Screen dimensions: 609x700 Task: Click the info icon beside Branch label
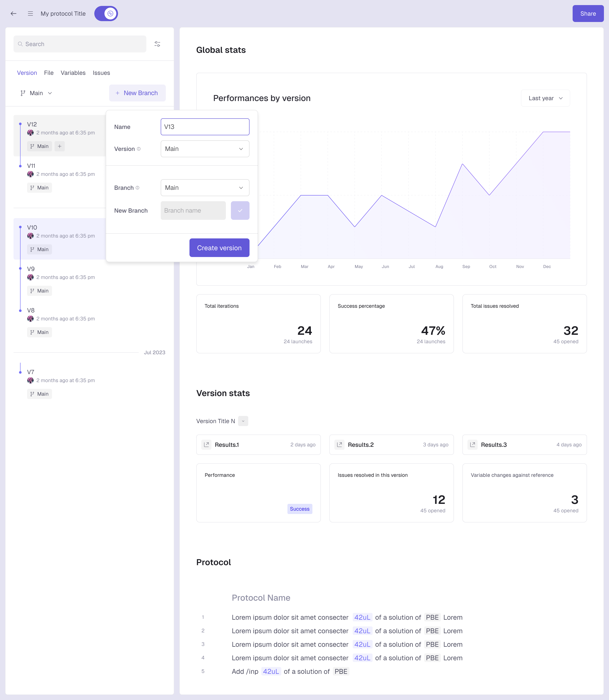(x=137, y=188)
